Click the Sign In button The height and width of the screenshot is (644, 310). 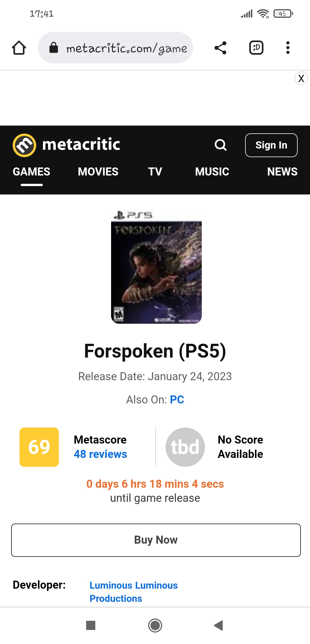271,145
